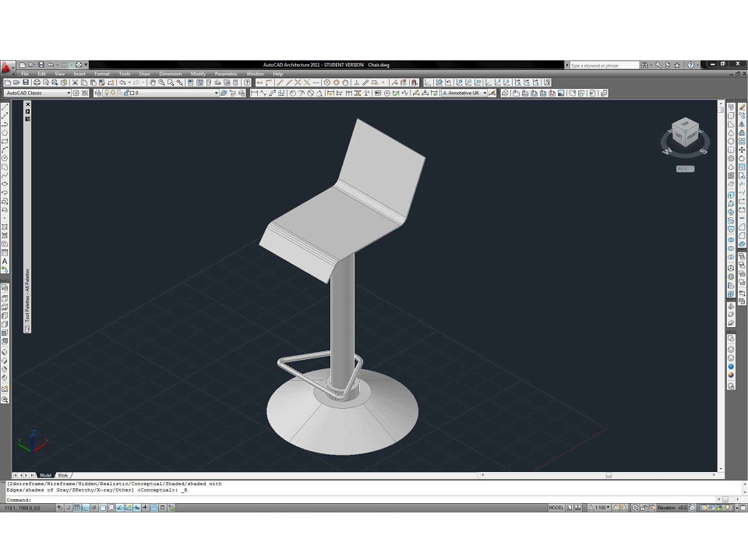748x560 pixels.
Task: Click the Help question mark toolbar icon
Action: pyautogui.click(x=247, y=83)
